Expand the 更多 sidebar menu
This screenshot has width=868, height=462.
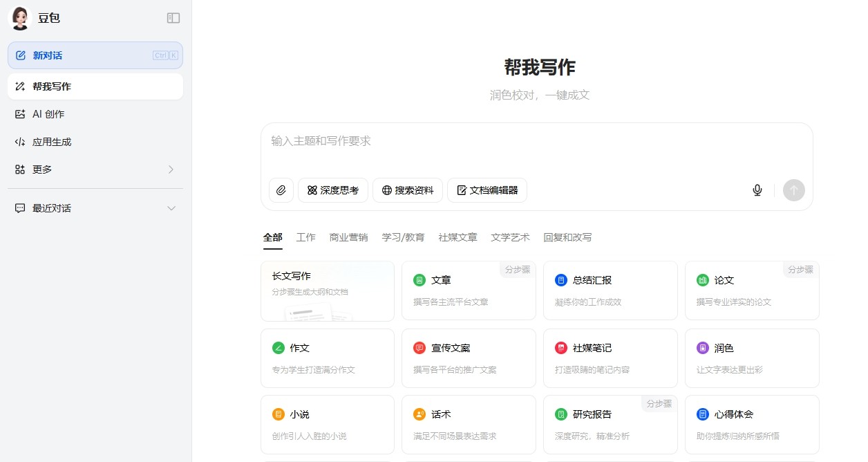(x=44, y=169)
